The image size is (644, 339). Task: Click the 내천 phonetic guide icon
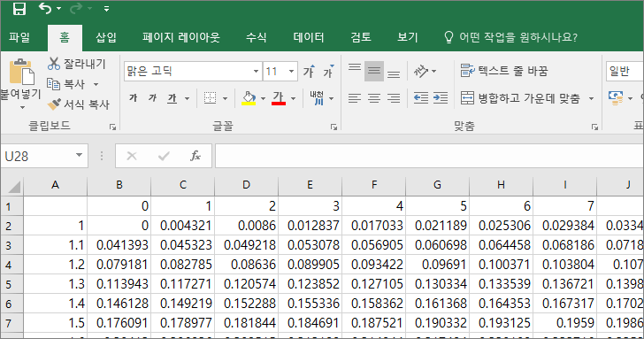click(317, 97)
